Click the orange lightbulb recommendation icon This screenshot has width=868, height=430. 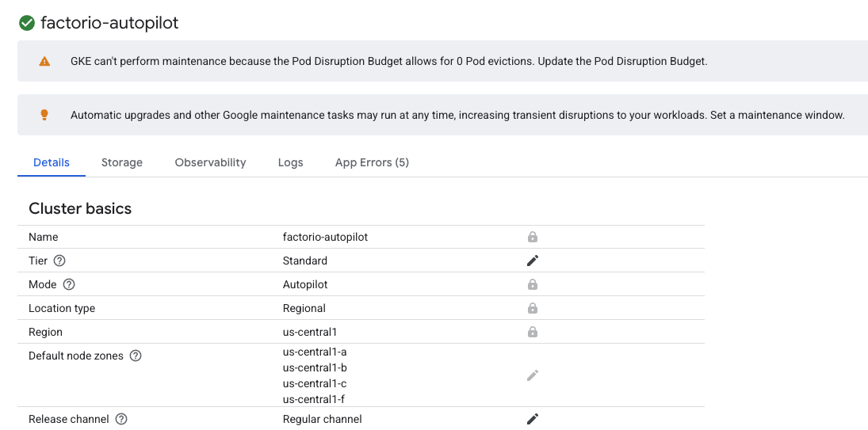[44, 115]
